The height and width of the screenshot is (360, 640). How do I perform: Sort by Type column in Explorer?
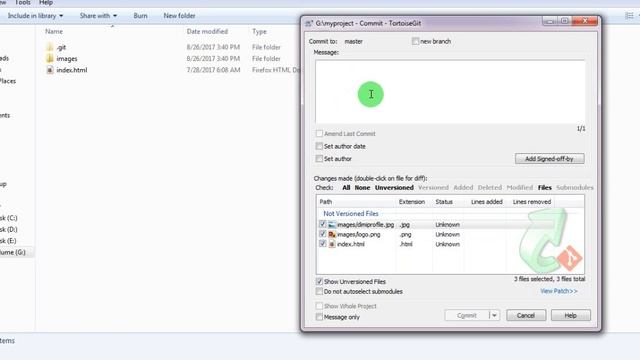coord(259,31)
